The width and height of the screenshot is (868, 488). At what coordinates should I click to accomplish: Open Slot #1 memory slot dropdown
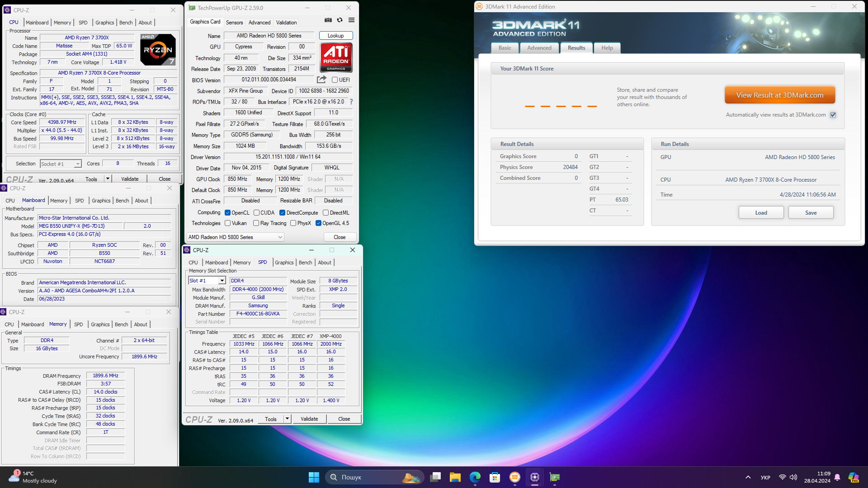click(x=207, y=281)
